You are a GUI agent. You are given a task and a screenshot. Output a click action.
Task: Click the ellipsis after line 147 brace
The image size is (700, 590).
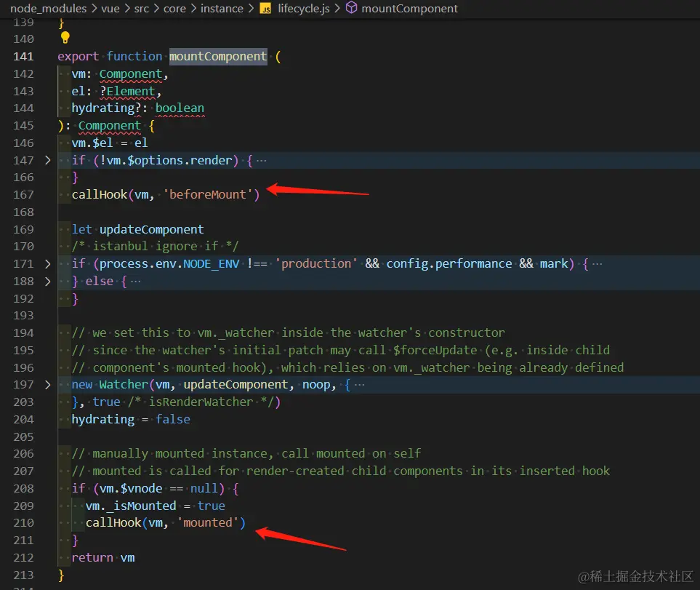pyautogui.click(x=262, y=160)
